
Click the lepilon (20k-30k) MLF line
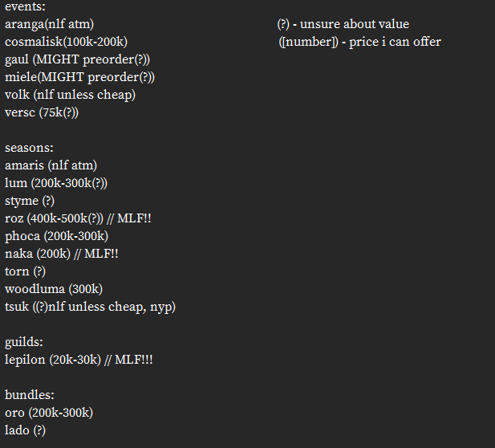pyautogui.click(x=79, y=360)
